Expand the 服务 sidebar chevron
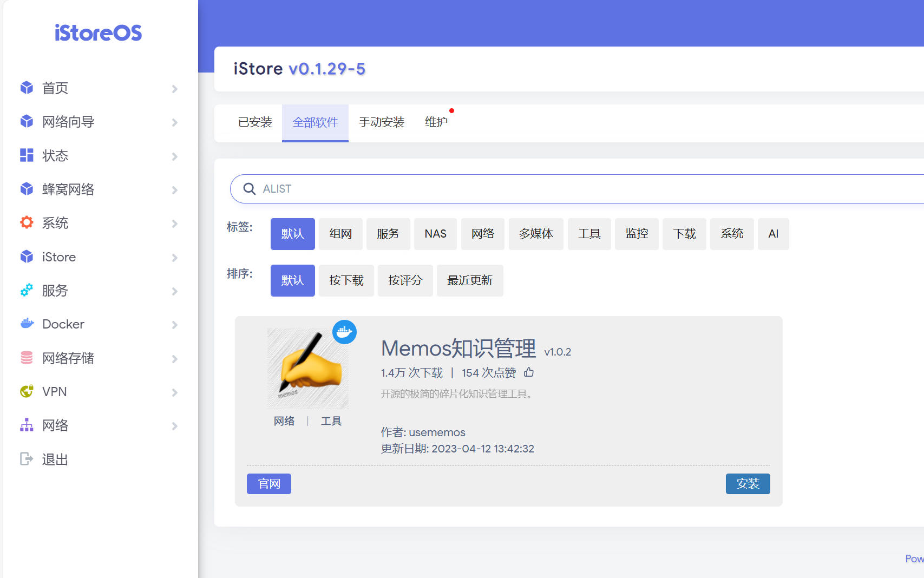 tap(174, 291)
